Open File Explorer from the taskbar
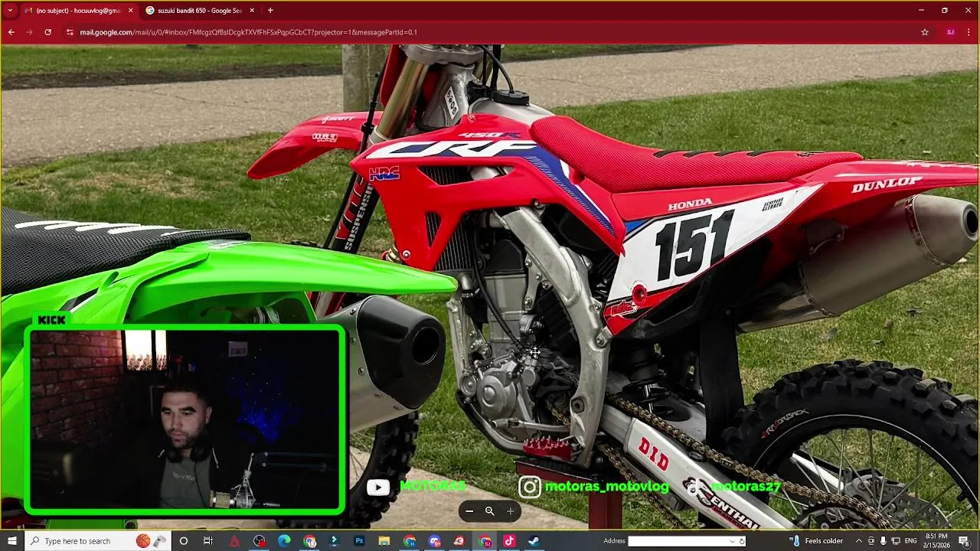980x551 pixels. click(x=384, y=541)
